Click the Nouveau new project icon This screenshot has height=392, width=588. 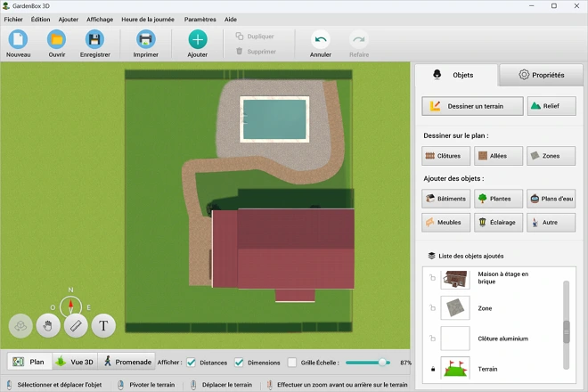click(18, 39)
